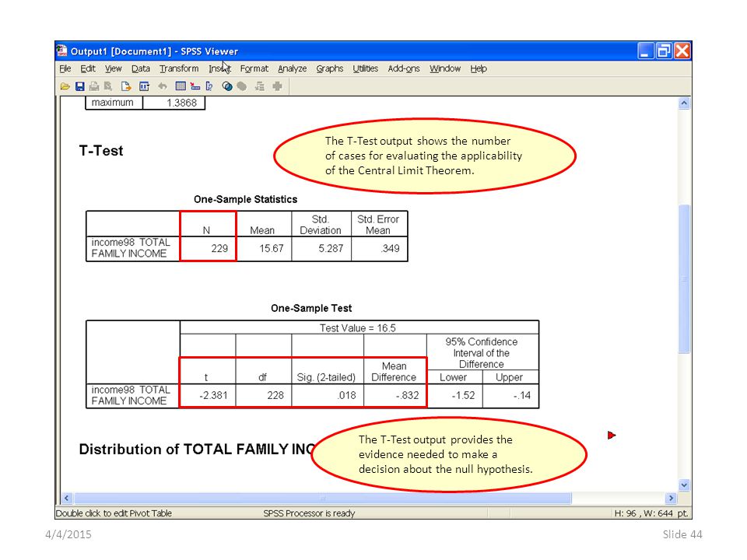
Task: Click the maximum row label cell
Action: (x=114, y=103)
